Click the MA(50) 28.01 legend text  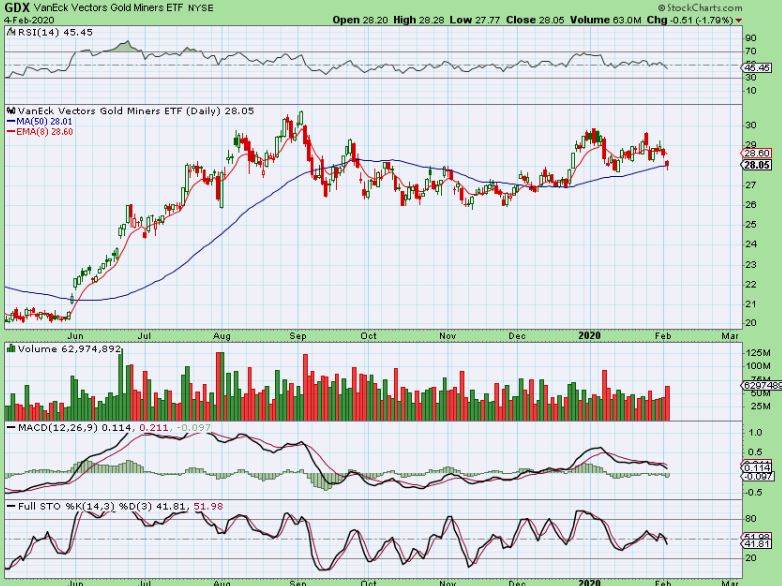click(44, 121)
